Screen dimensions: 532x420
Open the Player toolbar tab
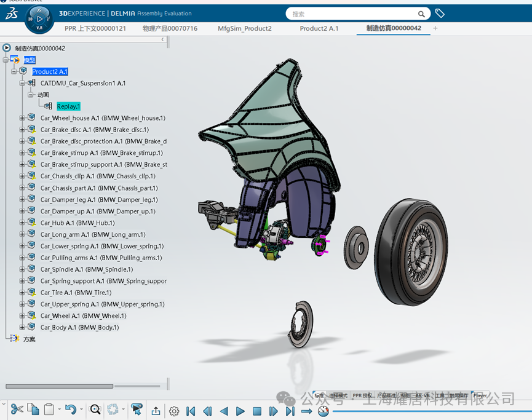(480, 395)
